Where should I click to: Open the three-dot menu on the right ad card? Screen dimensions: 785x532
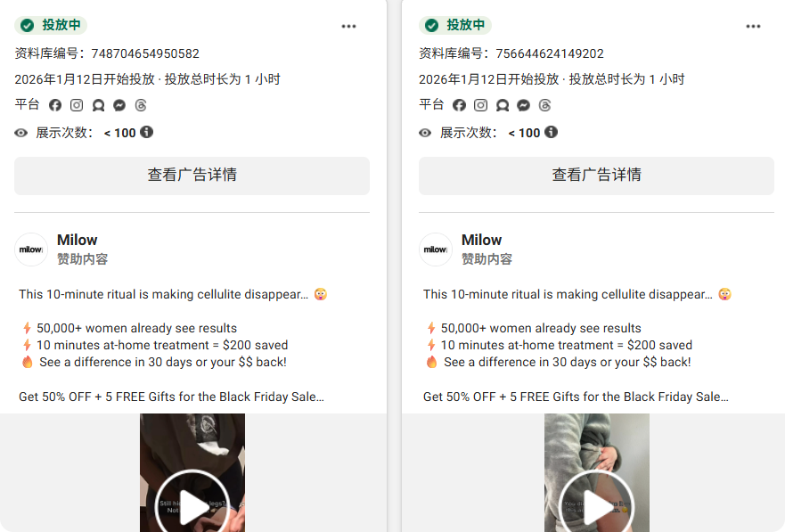(753, 26)
